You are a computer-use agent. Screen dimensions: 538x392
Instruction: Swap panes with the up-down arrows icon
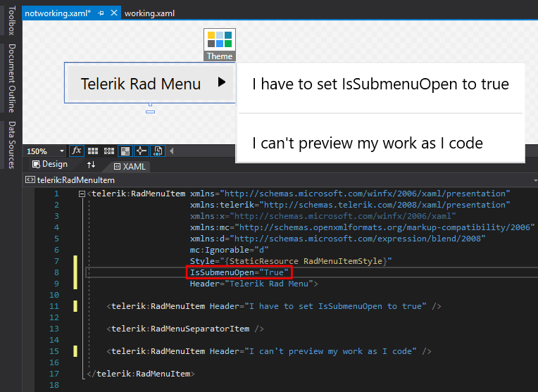click(92, 165)
